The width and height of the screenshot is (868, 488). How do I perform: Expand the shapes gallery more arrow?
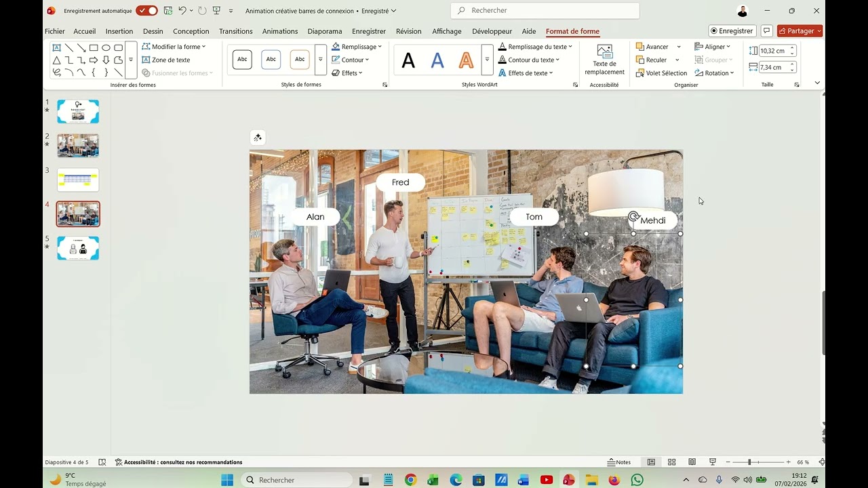click(131, 60)
